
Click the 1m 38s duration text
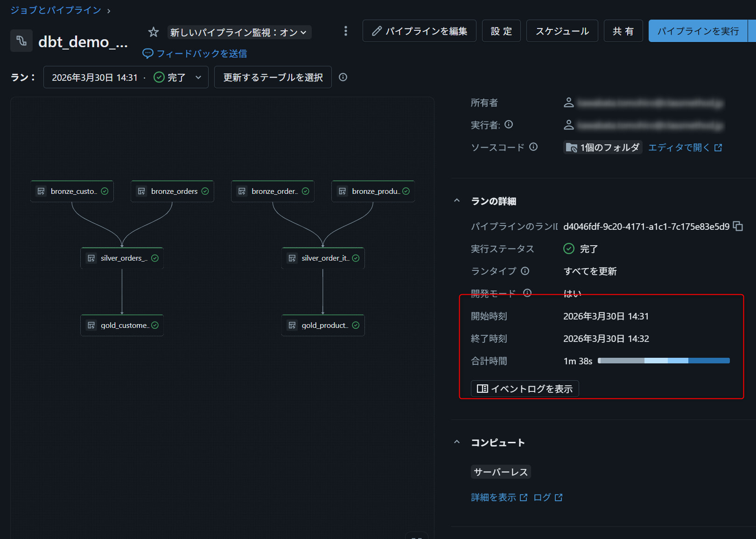click(578, 361)
